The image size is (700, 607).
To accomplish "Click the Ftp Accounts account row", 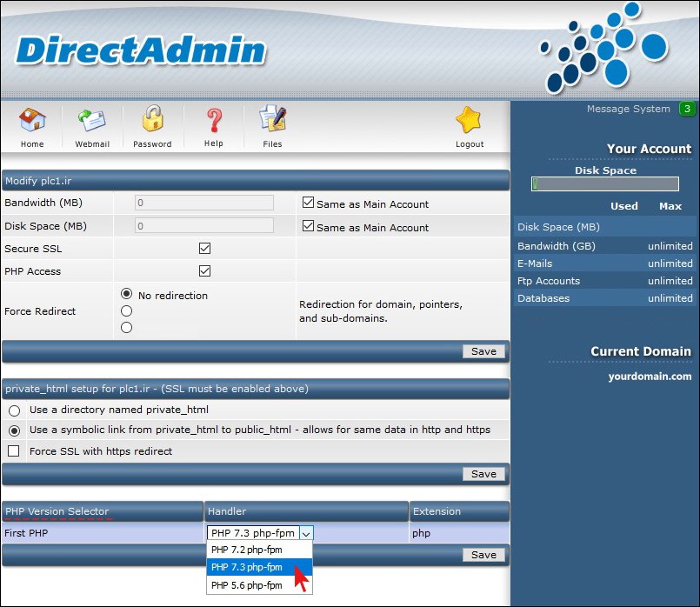I will click(x=605, y=281).
